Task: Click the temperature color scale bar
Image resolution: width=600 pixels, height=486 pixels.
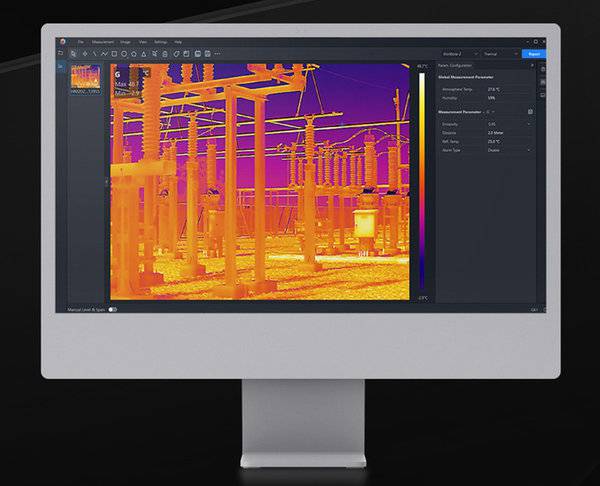Action: [x=422, y=180]
